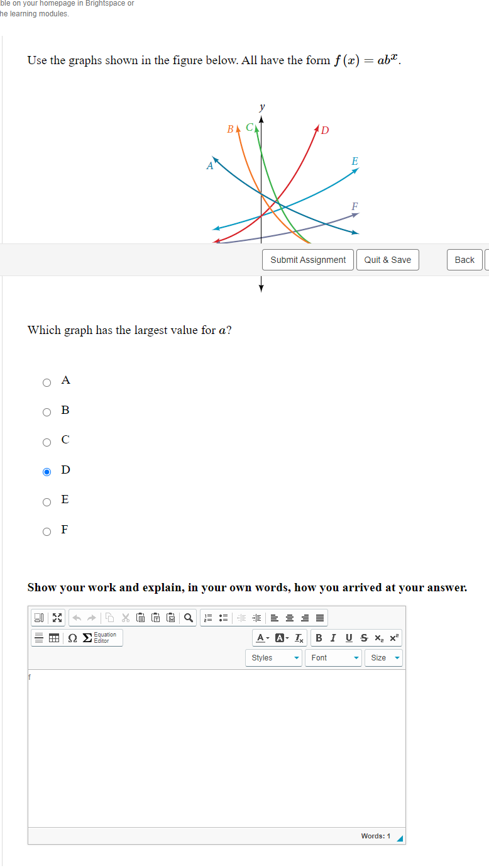Apply bold formatting with the B icon
Screen dimensions: 489x868
click(319, 638)
